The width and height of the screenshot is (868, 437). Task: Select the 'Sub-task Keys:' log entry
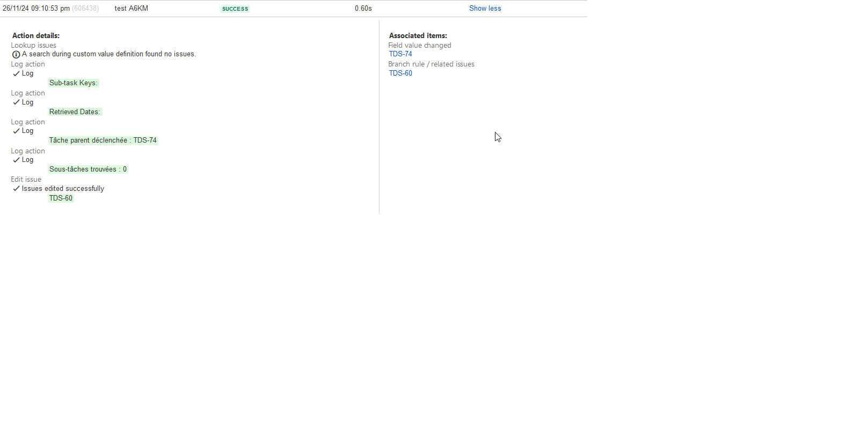point(74,83)
